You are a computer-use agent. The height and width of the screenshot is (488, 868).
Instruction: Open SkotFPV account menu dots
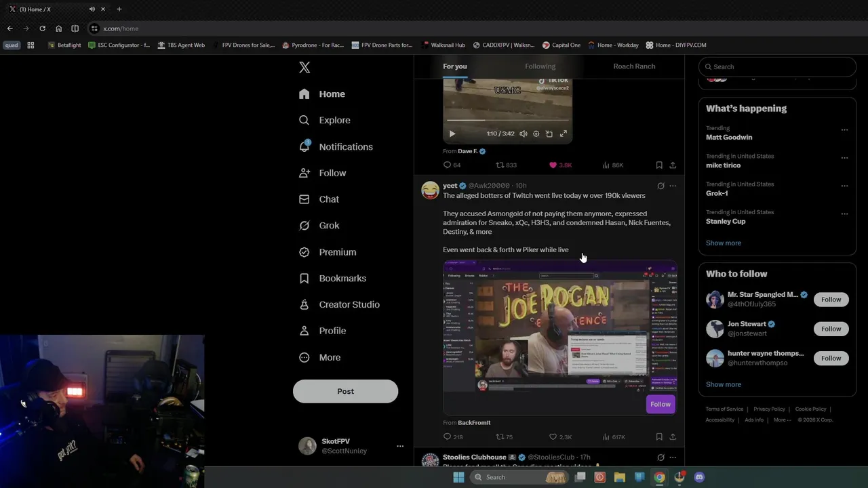point(400,446)
